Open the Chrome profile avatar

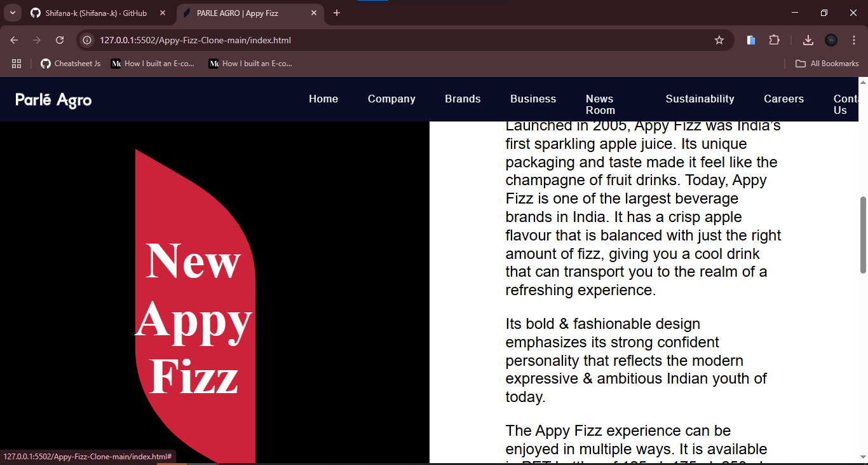(831, 40)
